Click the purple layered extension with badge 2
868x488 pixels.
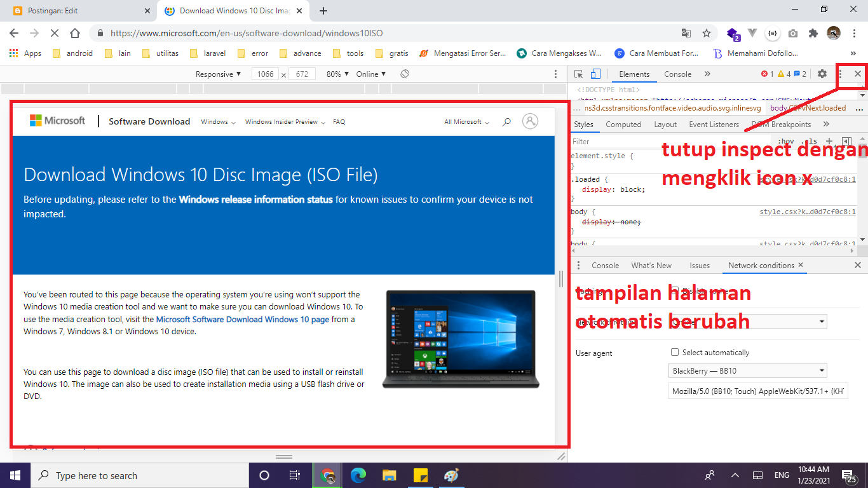pyautogui.click(x=733, y=33)
